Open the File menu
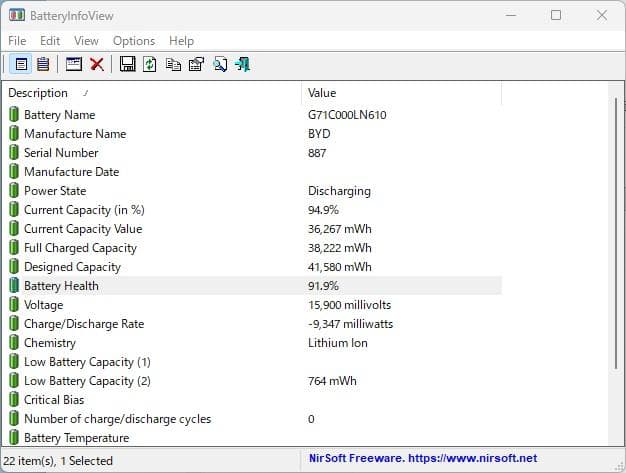Screen dimensions: 626x473 click(x=17, y=41)
